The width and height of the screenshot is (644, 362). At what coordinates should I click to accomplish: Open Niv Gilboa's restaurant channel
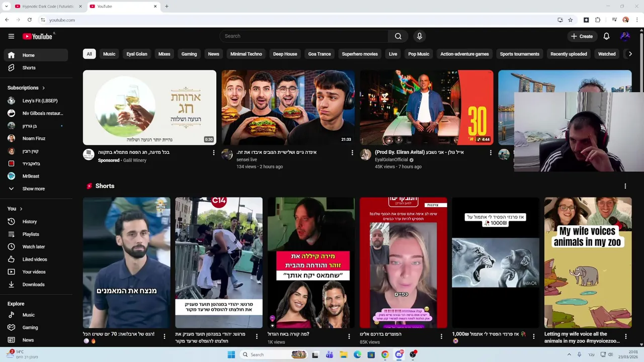pyautogui.click(x=35, y=113)
